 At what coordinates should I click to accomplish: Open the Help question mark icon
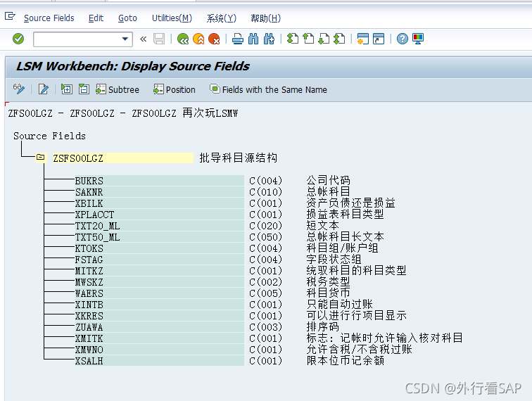click(402, 39)
